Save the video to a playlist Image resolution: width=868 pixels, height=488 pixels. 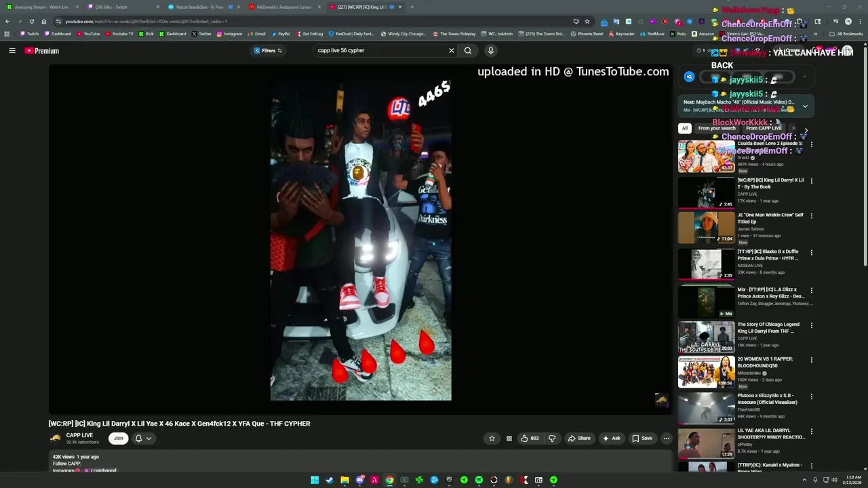pos(642,438)
